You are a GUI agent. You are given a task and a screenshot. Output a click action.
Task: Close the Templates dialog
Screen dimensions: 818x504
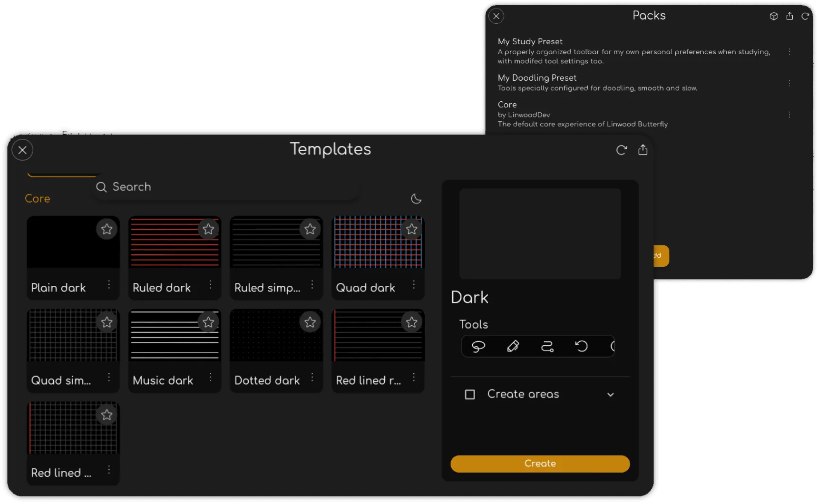click(22, 150)
